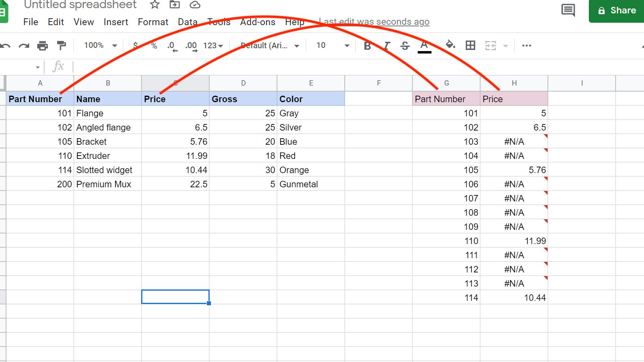The image size is (644, 362).
Task: Click the Merge cells icon
Action: [x=491, y=45]
